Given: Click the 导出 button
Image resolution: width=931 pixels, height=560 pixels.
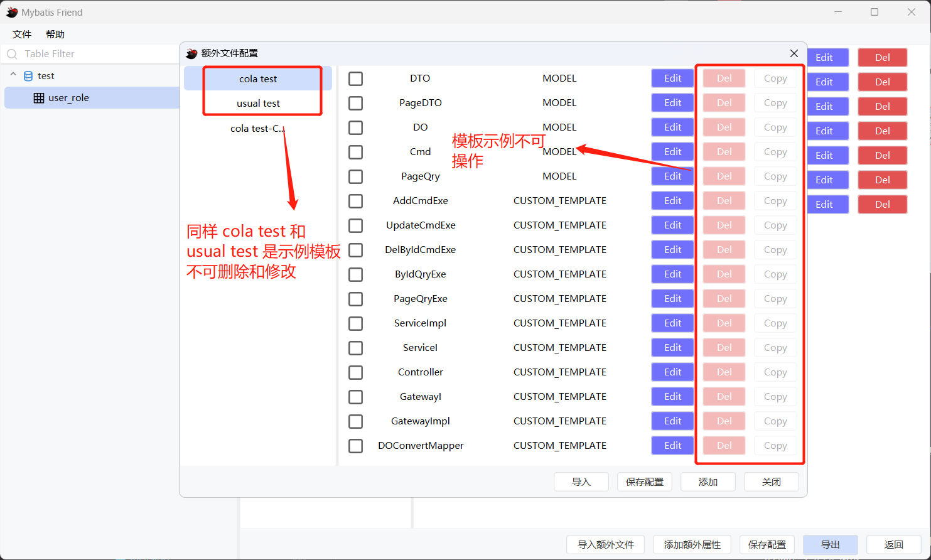Looking at the screenshot, I should click(831, 545).
